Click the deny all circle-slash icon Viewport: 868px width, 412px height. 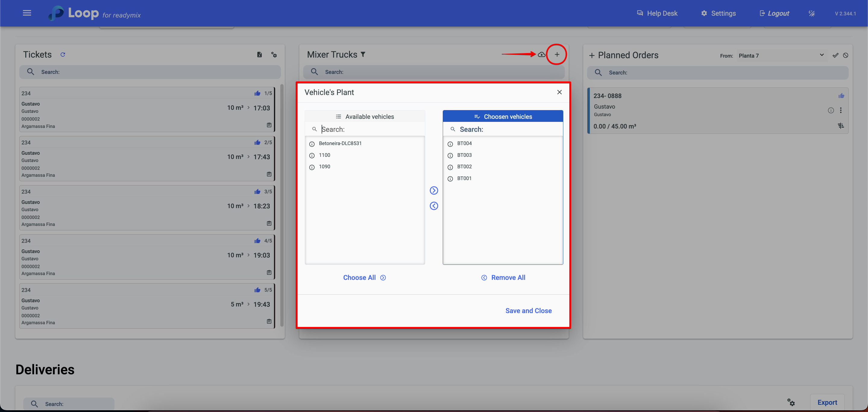coord(845,55)
